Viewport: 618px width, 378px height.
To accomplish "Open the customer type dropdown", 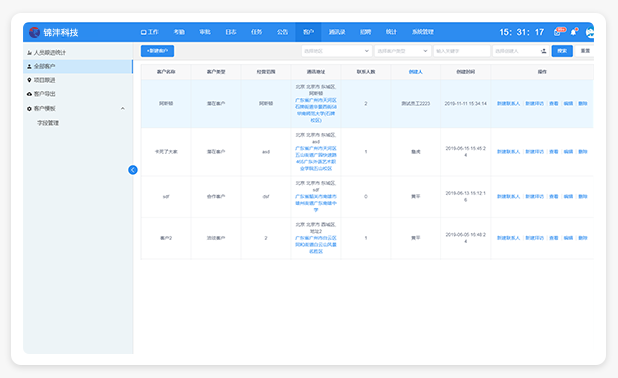I will 402,51.
